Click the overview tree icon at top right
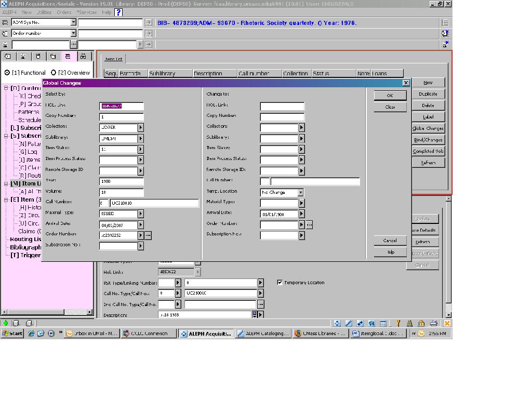The height and width of the screenshot is (399, 532). [445, 22]
